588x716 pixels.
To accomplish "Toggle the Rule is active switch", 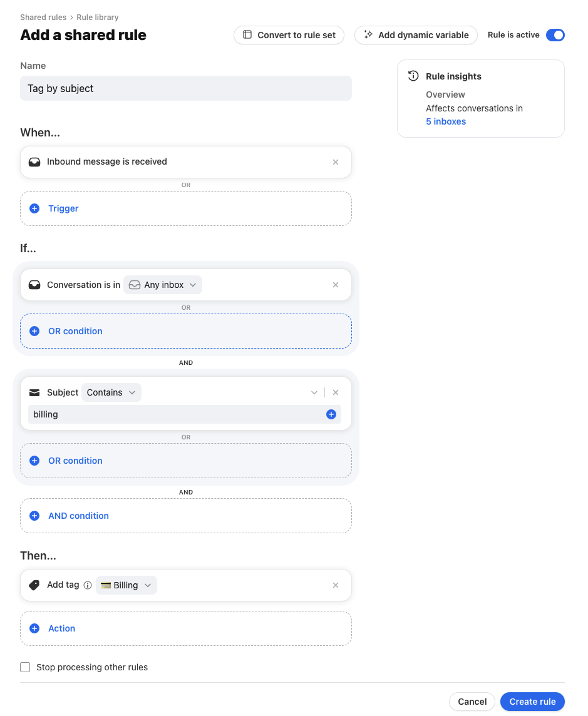I will [555, 35].
